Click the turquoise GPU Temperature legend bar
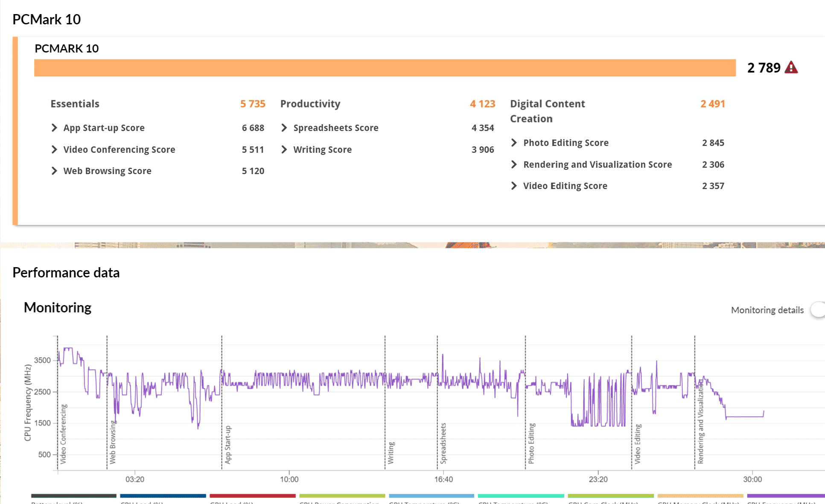 point(521,496)
